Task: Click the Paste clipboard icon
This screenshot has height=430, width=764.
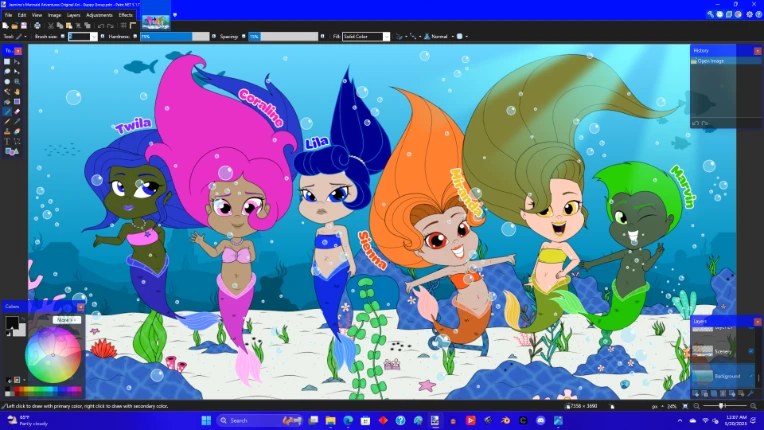Action: pos(69,25)
